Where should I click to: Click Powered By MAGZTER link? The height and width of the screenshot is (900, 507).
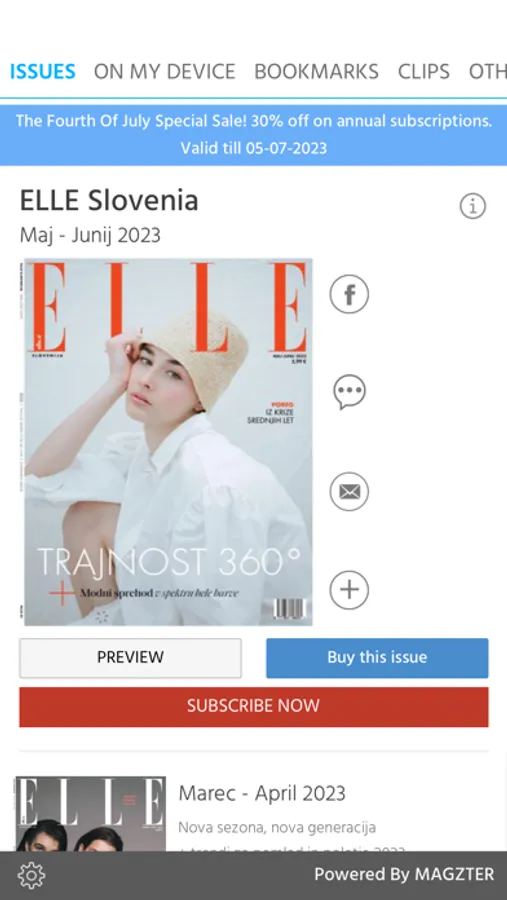point(404,875)
